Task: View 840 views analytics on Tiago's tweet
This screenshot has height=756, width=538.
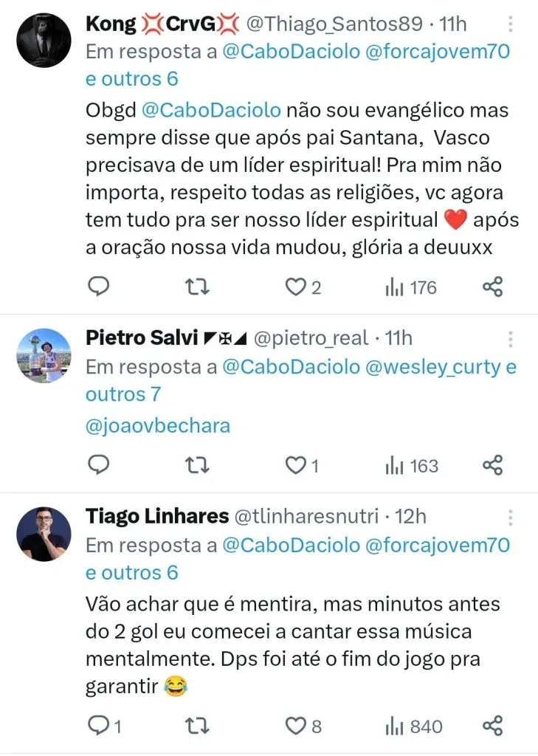Action: coord(413,726)
